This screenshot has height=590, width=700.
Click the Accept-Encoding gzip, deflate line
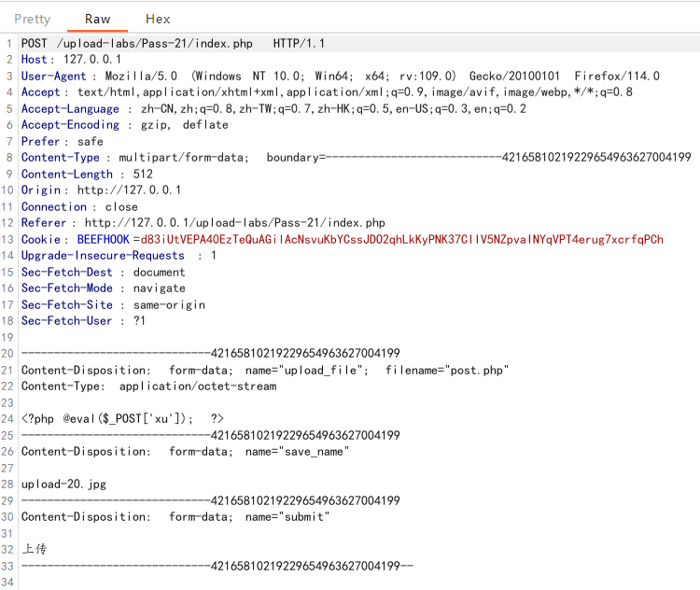124,125
